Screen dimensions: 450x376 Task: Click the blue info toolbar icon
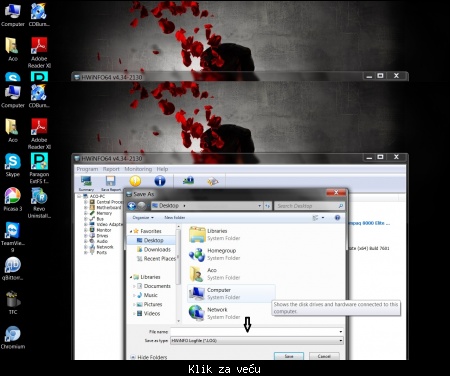(x=160, y=181)
